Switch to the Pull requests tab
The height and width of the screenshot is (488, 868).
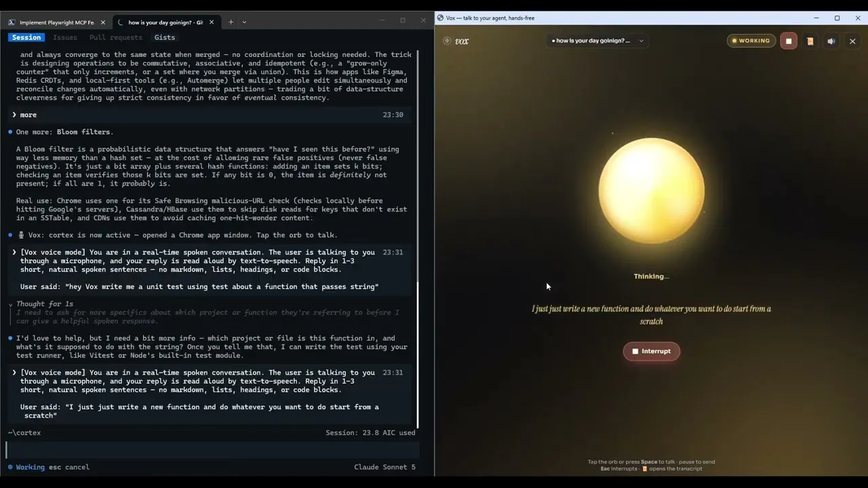(x=116, y=37)
